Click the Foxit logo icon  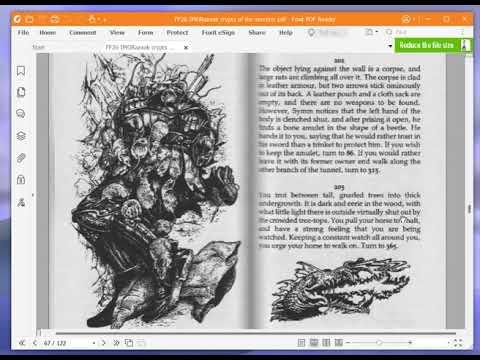[17, 19]
